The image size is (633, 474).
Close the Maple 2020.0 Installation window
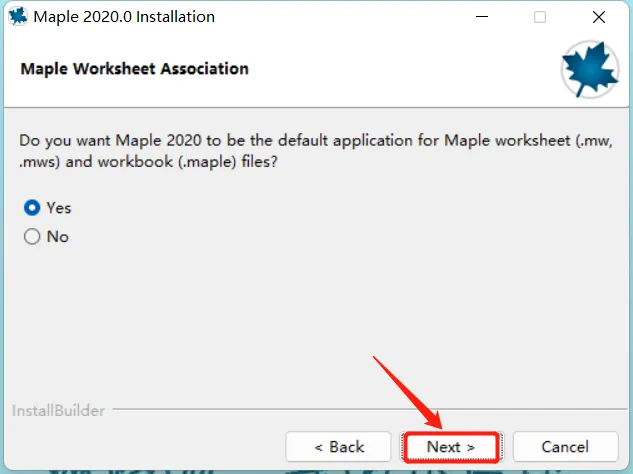point(599,17)
